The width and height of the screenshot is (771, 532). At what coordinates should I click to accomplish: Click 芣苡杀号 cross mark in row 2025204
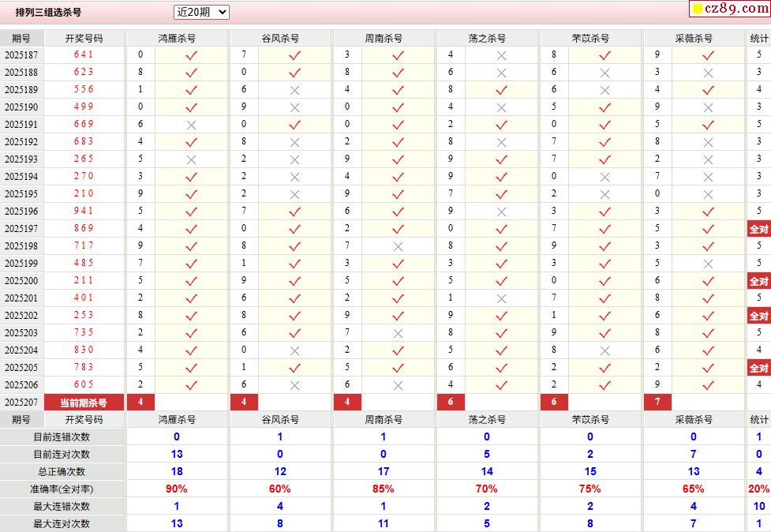click(x=604, y=351)
